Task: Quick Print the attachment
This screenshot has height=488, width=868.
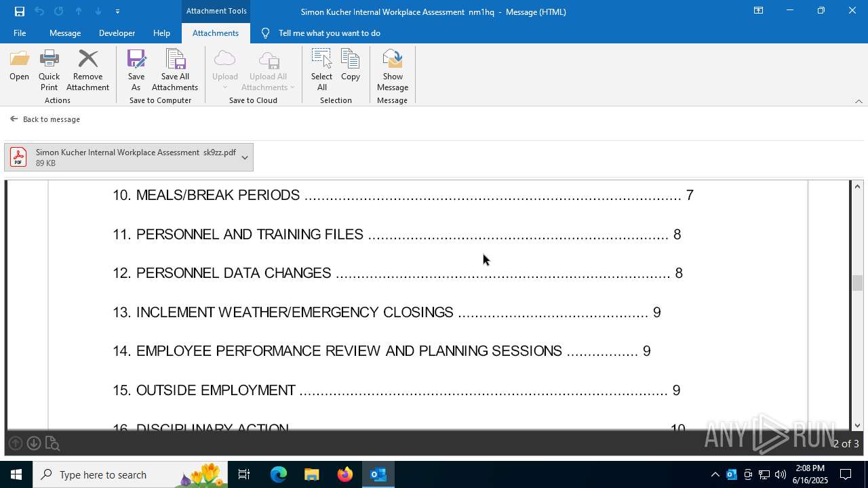Action: [x=49, y=70]
